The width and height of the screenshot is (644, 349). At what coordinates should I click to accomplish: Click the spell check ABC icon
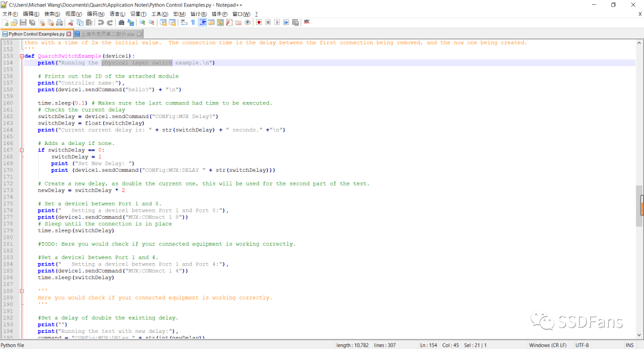(306, 22)
